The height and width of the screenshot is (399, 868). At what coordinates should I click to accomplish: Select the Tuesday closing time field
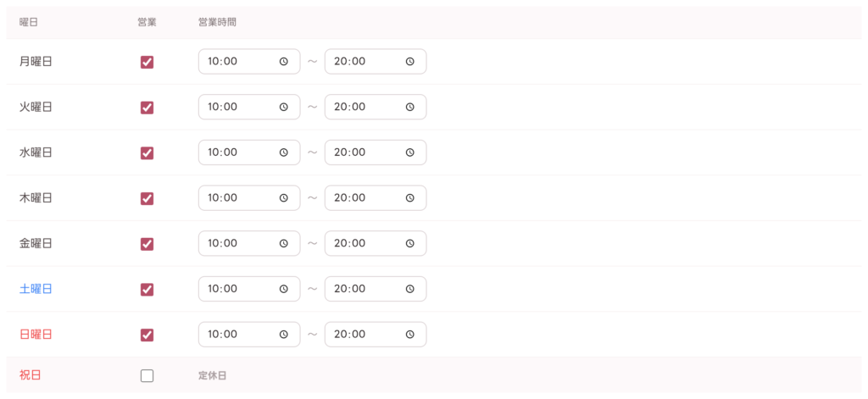(x=376, y=107)
